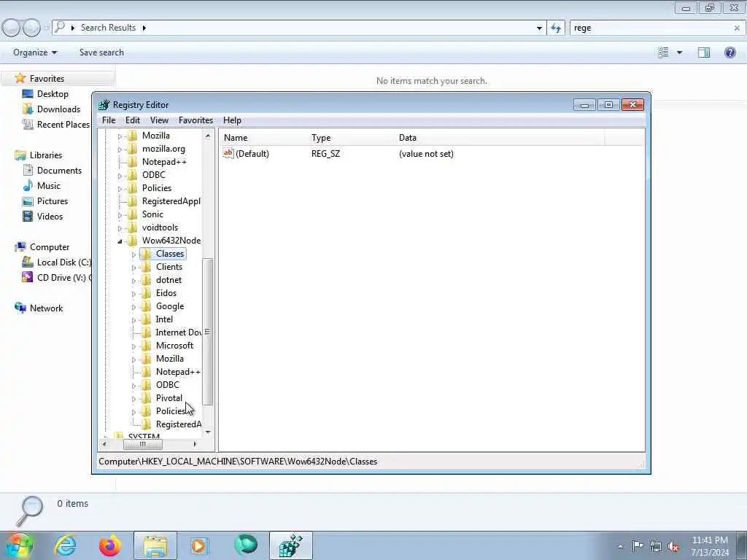This screenshot has height=560, width=747.
Task: Click the Google key folder icon
Action: click(x=146, y=306)
